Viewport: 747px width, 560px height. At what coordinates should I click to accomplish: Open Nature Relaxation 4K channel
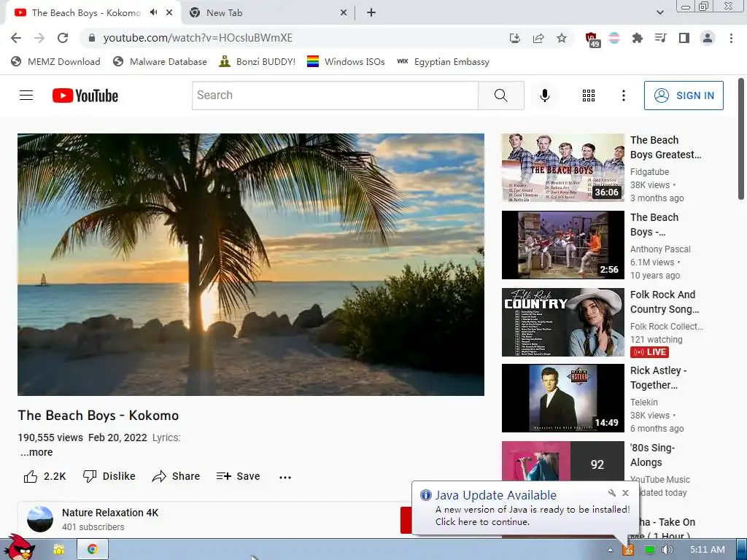tap(110, 513)
